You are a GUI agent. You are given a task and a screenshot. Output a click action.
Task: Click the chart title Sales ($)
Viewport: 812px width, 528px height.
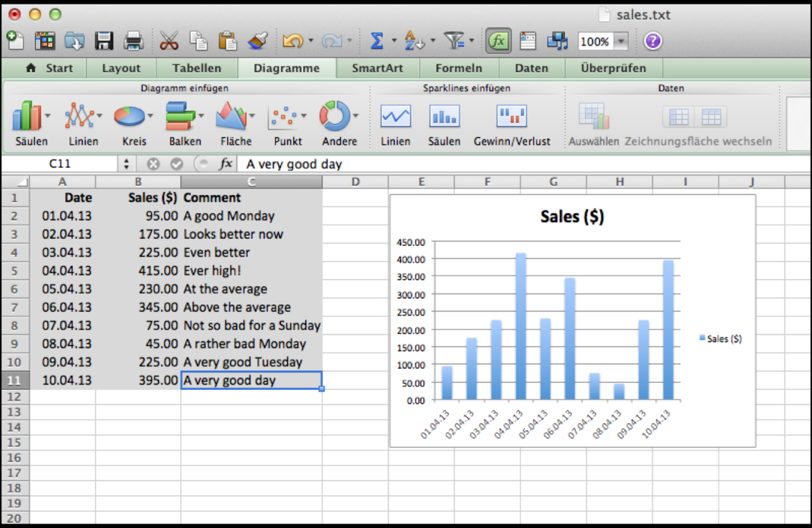tap(572, 217)
